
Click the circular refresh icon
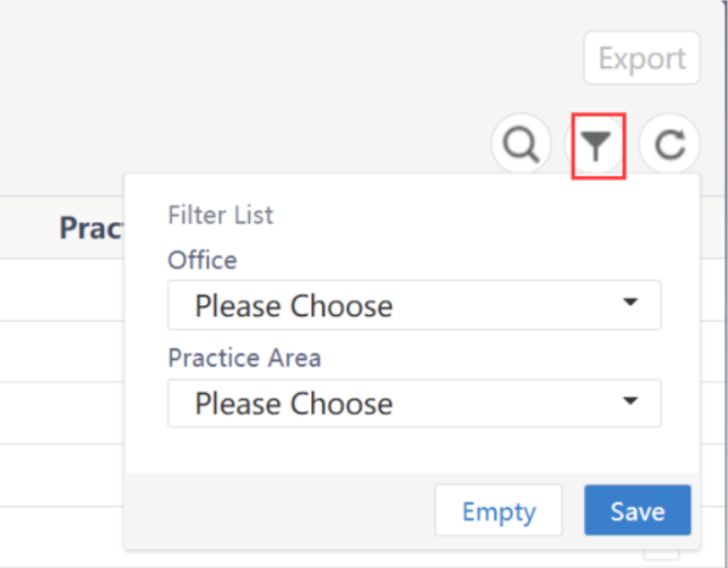669,145
